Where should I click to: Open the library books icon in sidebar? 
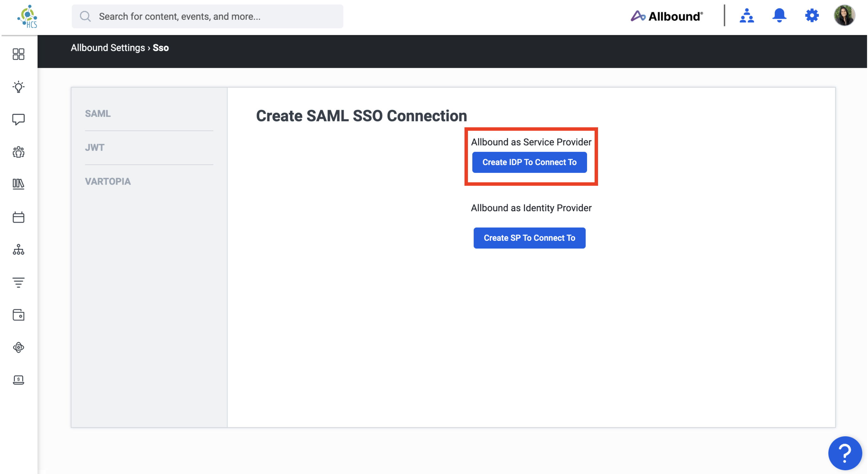(19, 184)
